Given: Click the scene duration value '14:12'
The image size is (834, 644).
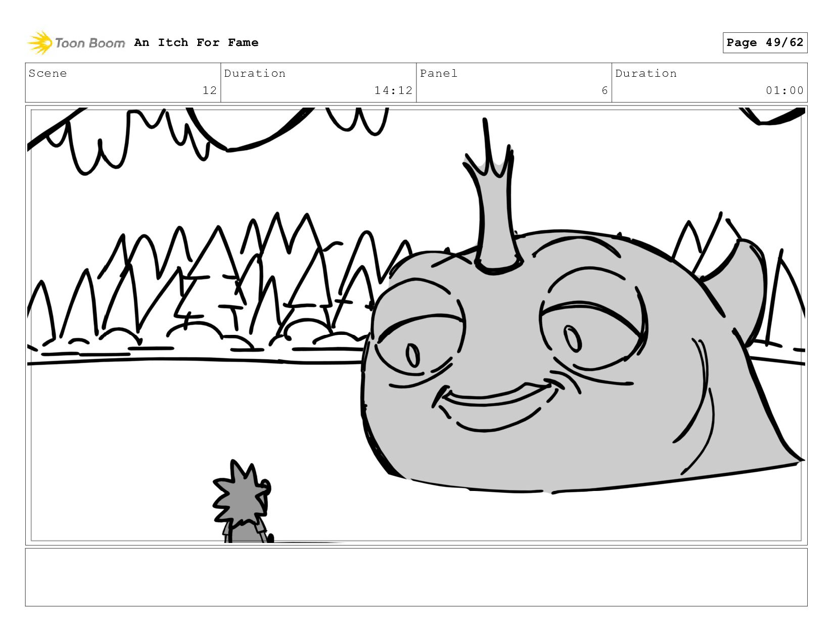Looking at the screenshot, I should click(x=393, y=90).
